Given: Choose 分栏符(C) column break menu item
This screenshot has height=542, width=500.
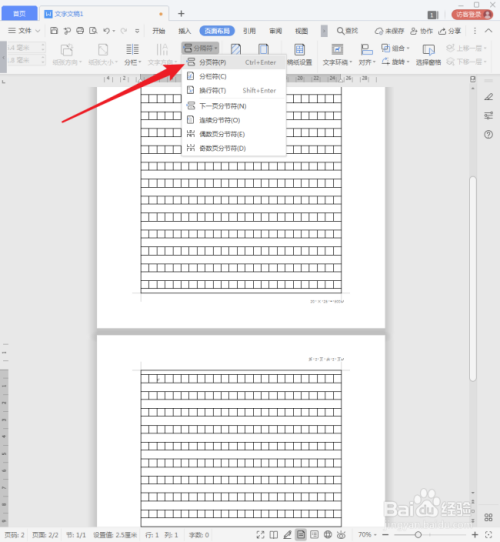Looking at the screenshot, I should click(234, 76).
